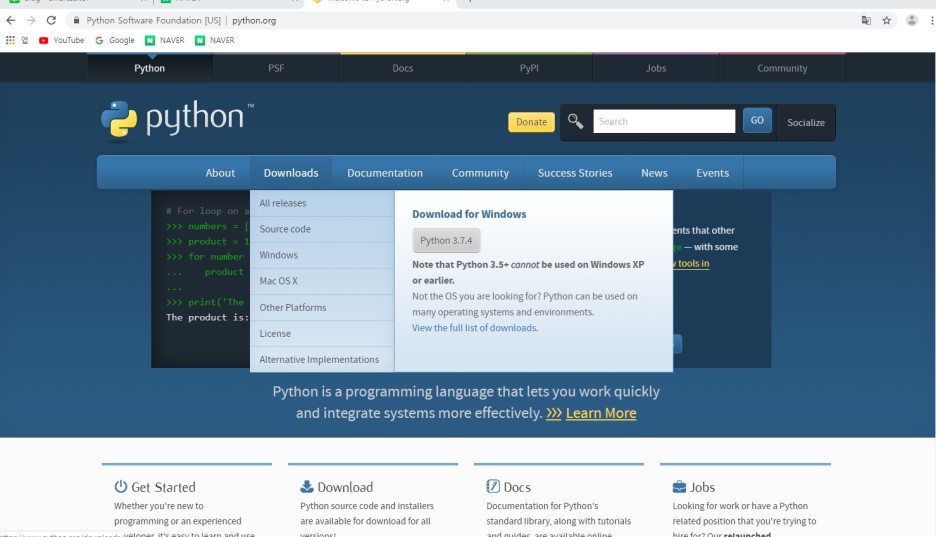
Task: Click the address bar URL python.org
Action: click(x=254, y=20)
